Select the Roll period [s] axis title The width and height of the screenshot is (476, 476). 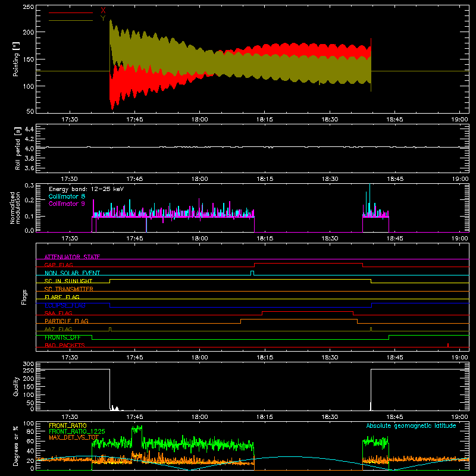tap(17, 148)
